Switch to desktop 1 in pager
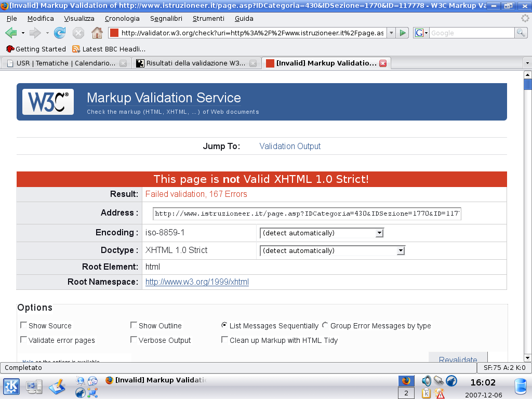This screenshot has width=532, height=399. pos(406,381)
